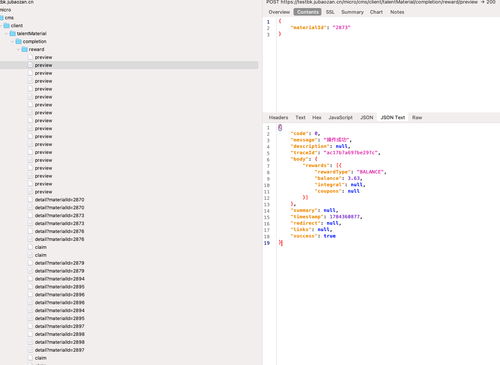Click the opening brace on response line 1

tap(280, 127)
